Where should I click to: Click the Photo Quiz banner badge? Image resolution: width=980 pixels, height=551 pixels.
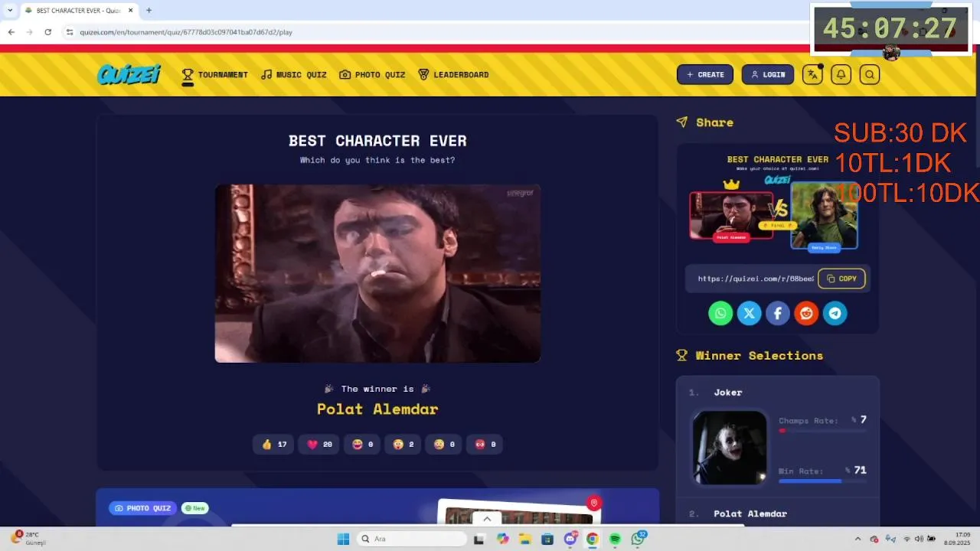[x=142, y=508]
